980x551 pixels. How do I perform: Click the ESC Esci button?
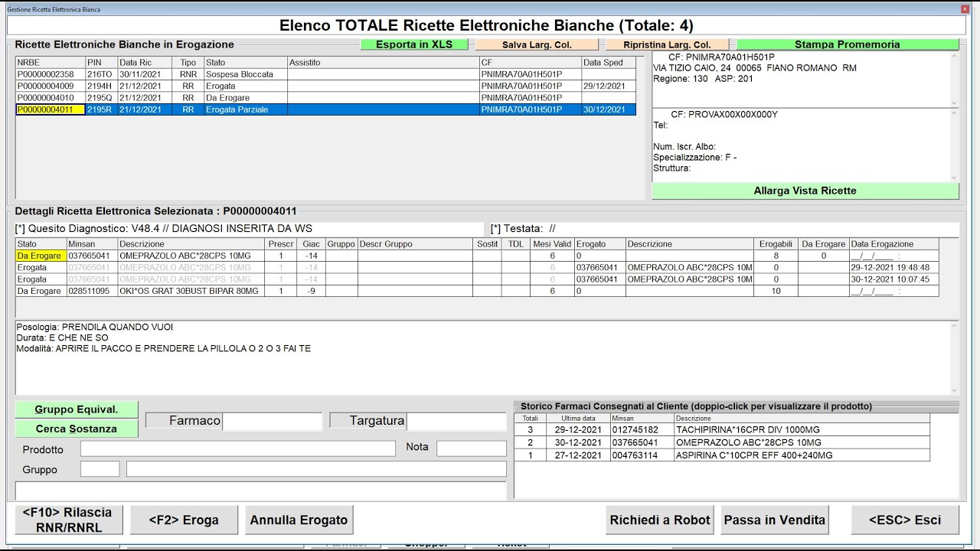(905, 520)
